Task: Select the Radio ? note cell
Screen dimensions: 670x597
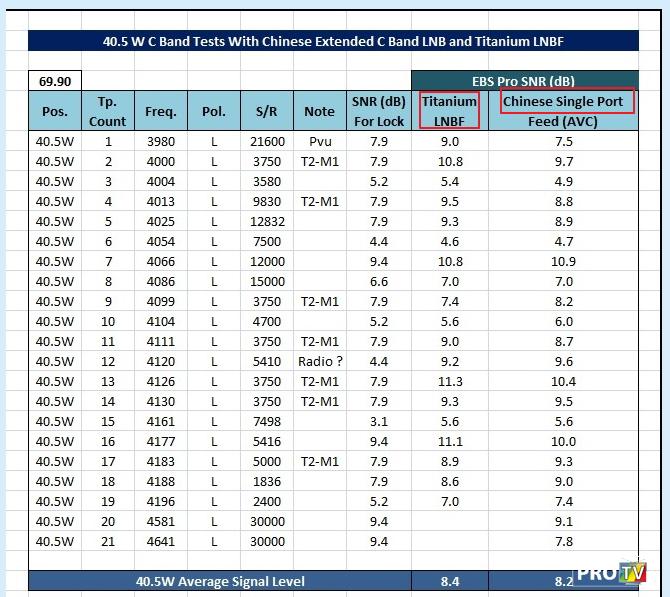Action: [x=319, y=361]
